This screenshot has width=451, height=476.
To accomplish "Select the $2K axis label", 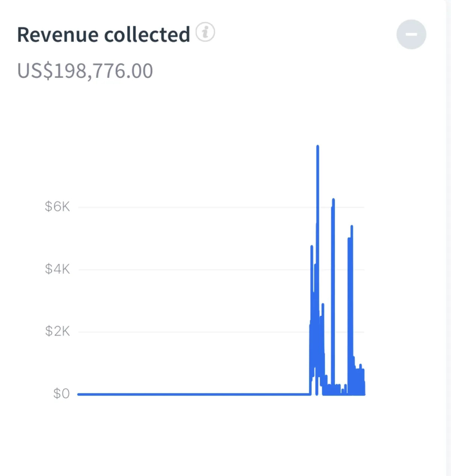I will [57, 331].
